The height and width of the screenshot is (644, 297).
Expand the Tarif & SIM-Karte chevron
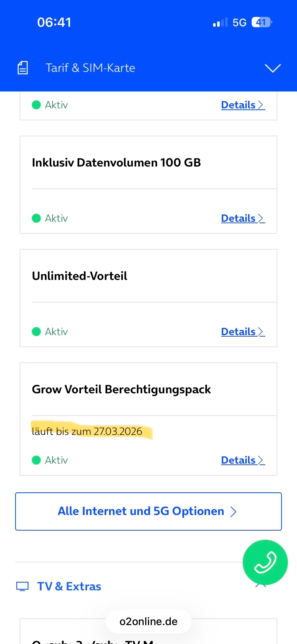273,68
